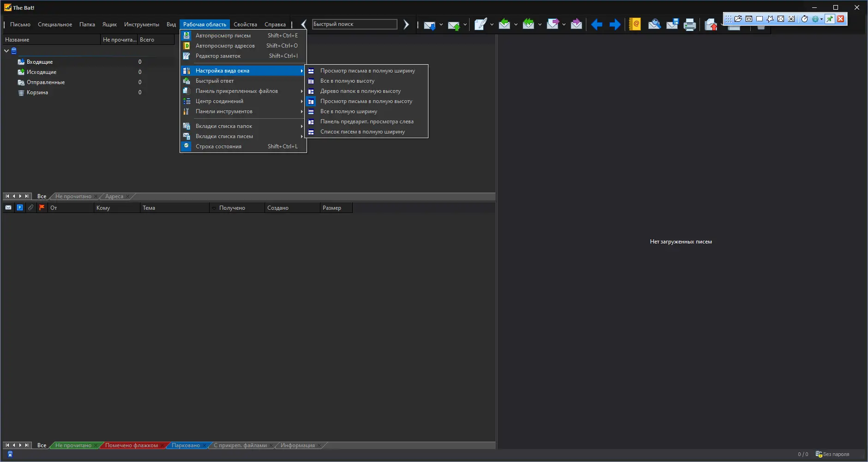Viewport: 868px width, 462px height.
Task: Open the Ящик menu
Action: coord(109,24)
